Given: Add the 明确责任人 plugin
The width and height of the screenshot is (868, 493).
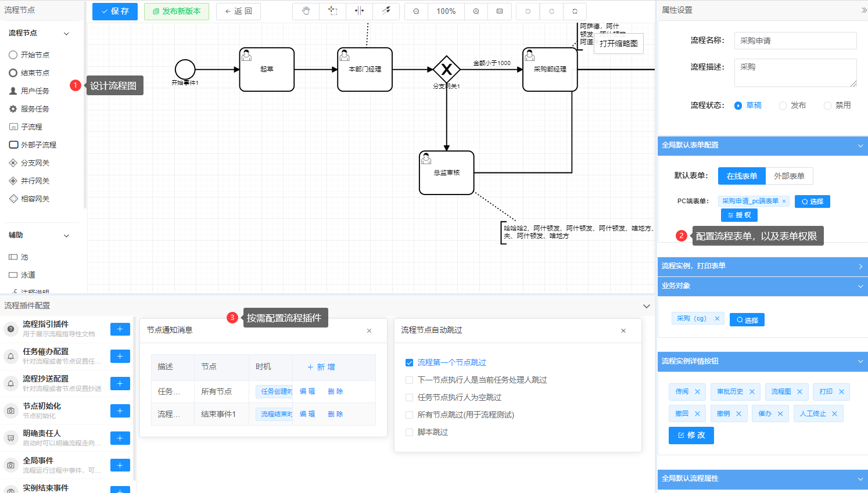Looking at the screenshot, I should point(120,438).
